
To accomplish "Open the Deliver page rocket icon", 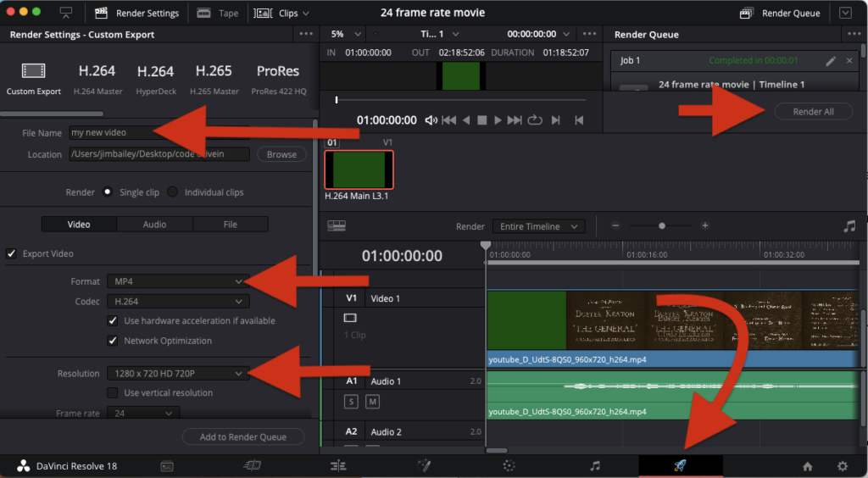I will pos(680,465).
